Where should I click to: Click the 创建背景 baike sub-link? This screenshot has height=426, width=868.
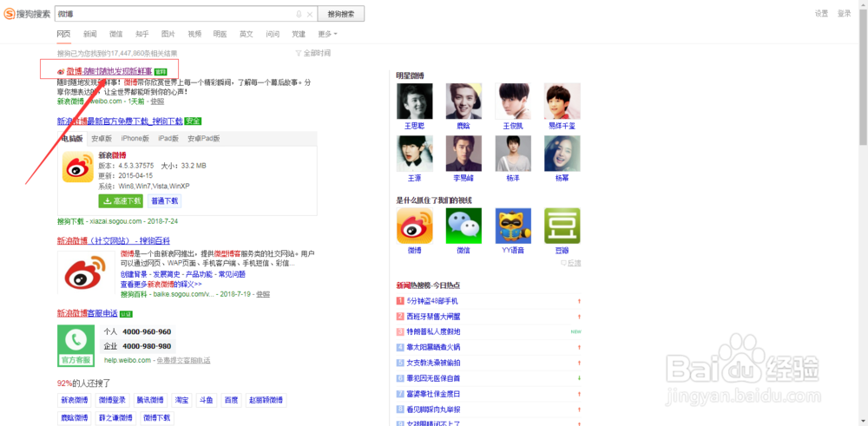click(134, 274)
